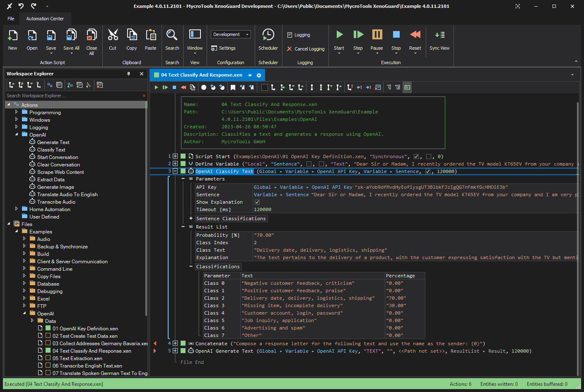Toggle the green enable square on line 5
Image resolution: width=584 pixels, height=392 pixels.
click(x=183, y=351)
